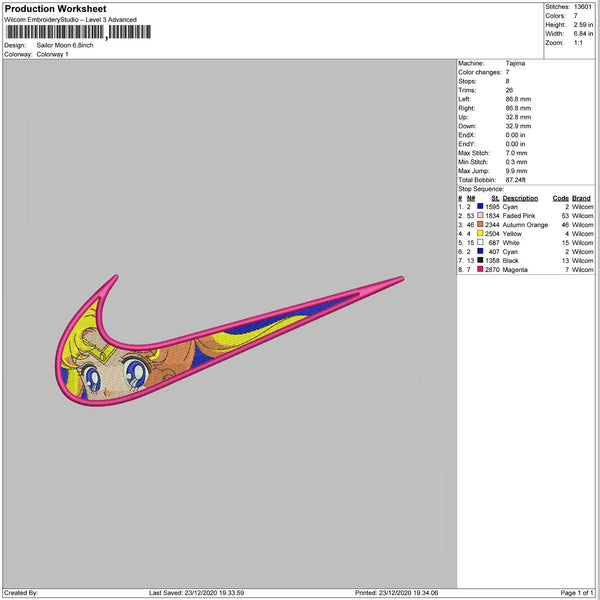
Task: Click the 'Production Worksheet' title
Action: (55, 9)
